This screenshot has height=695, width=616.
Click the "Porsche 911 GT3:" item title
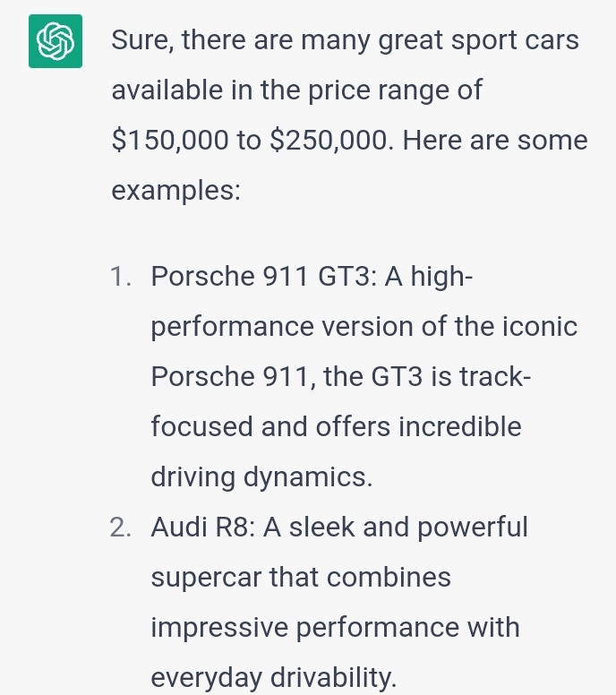tap(263, 277)
